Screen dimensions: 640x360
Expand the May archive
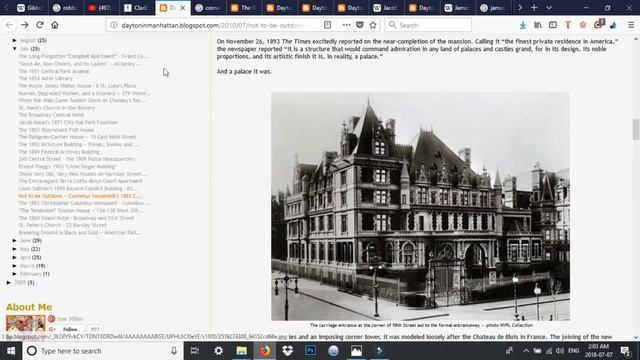pos(15,249)
